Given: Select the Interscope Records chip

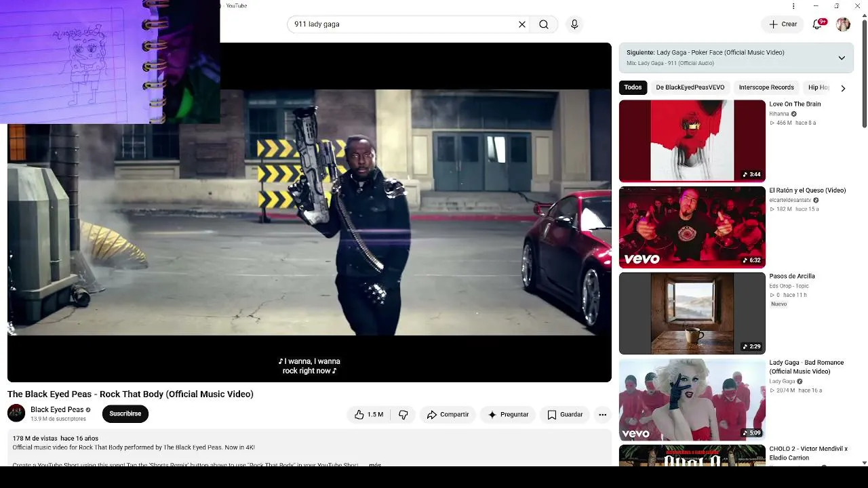Looking at the screenshot, I should pos(766,87).
